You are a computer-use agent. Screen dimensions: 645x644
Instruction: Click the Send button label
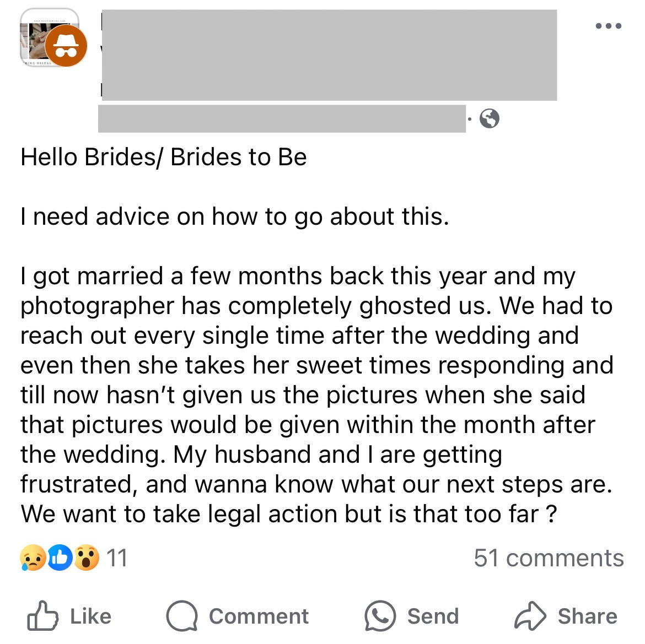[432, 616]
